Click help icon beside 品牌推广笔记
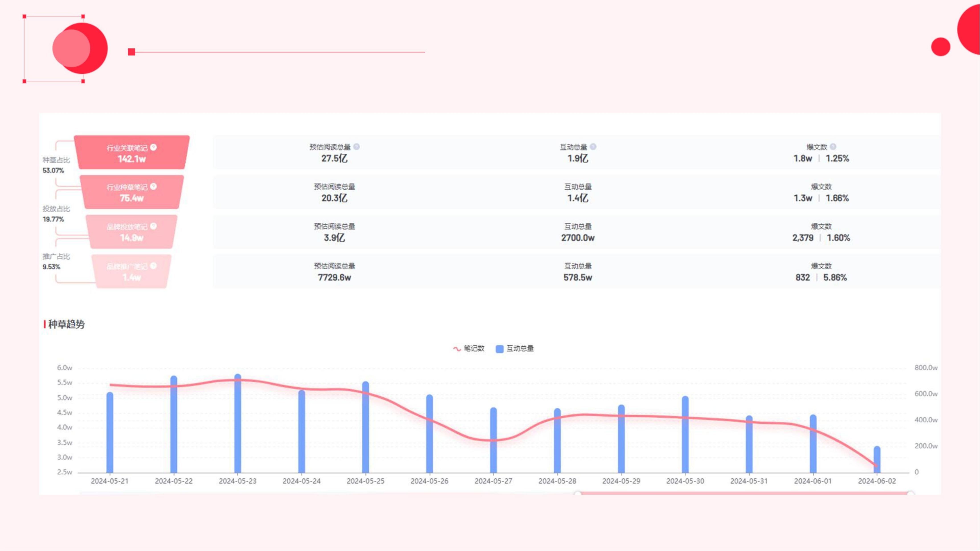The height and width of the screenshot is (551, 980). point(153,266)
